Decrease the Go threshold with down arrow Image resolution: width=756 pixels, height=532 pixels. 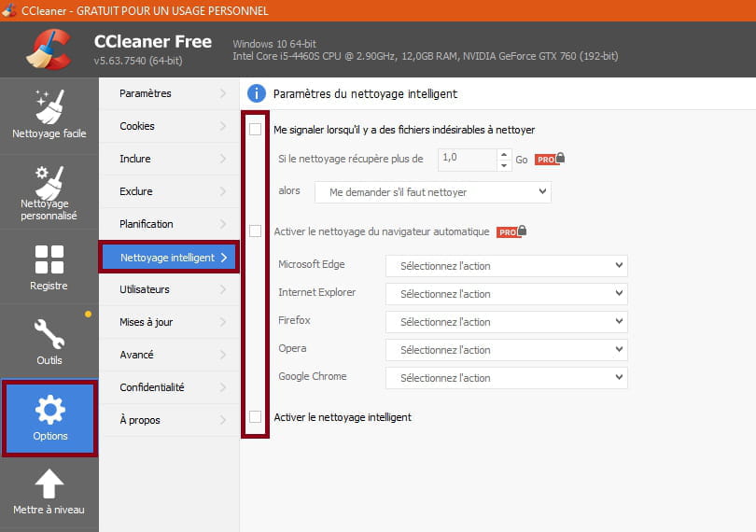pyautogui.click(x=504, y=165)
